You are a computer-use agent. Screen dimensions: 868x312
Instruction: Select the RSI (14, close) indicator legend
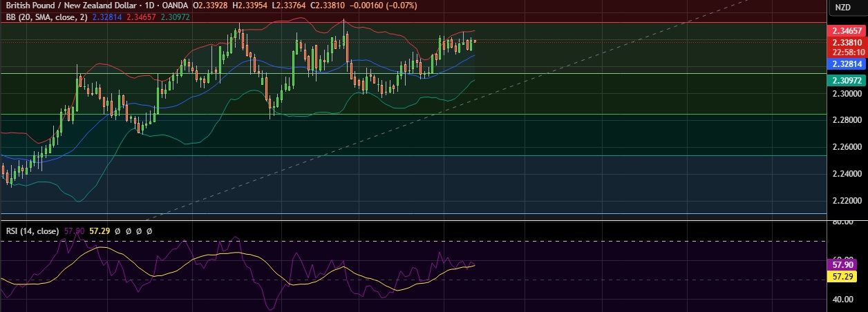pyautogui.click(x=32, y=231)
